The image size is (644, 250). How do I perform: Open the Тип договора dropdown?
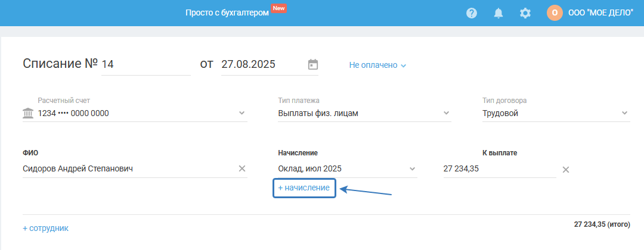click(624, 113)
